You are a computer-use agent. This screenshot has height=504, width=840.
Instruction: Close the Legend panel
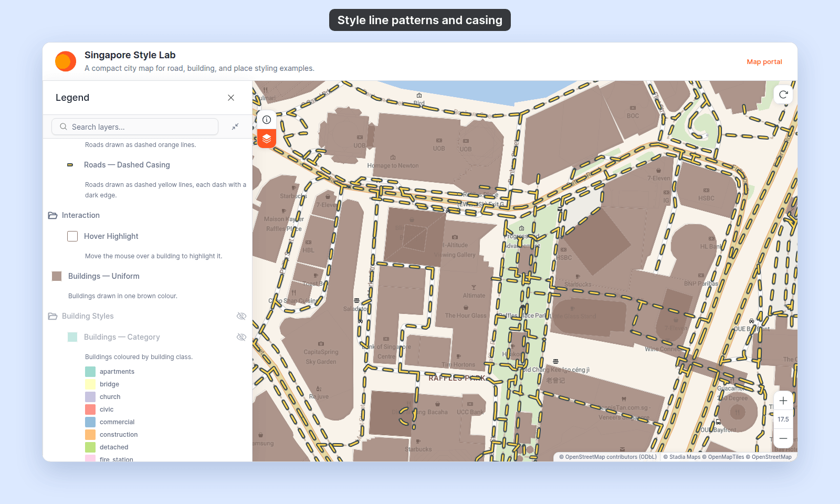click(231, 98)
